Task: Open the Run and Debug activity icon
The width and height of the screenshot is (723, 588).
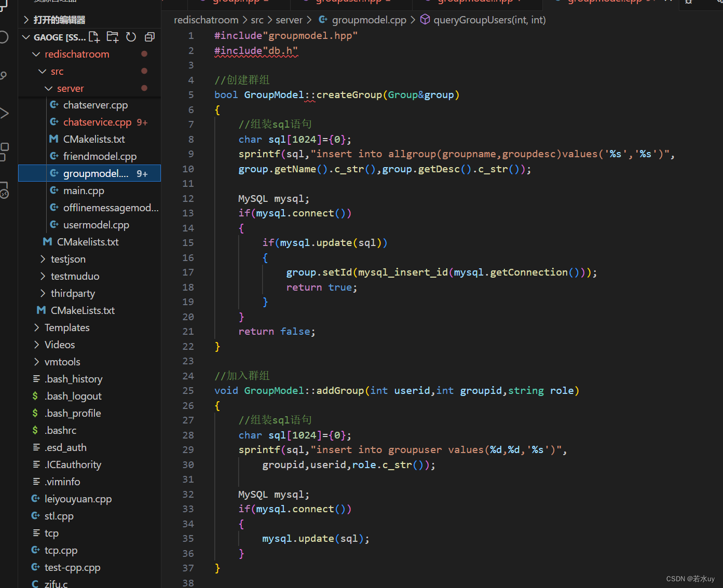Action: point(4,113)
